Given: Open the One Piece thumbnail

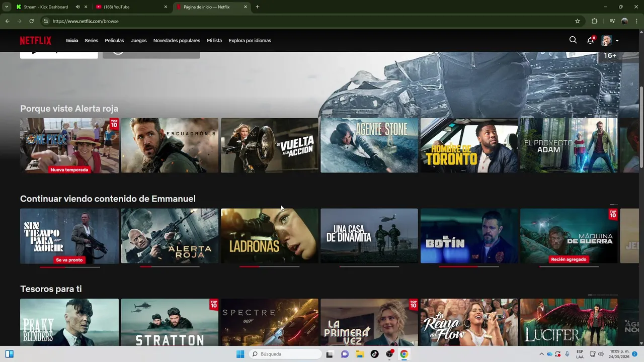Looking at the screenshot, I should coord(69,146).
